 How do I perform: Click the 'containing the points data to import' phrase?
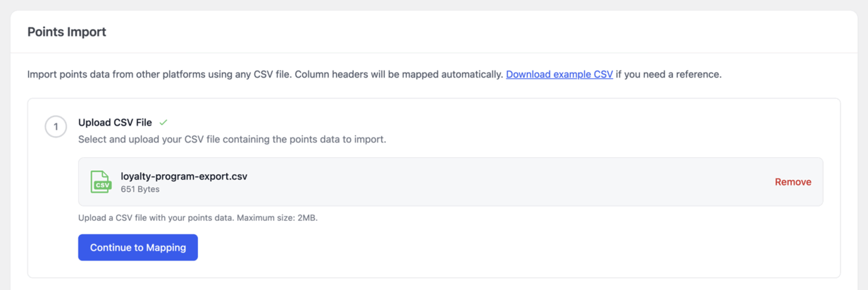310,140
